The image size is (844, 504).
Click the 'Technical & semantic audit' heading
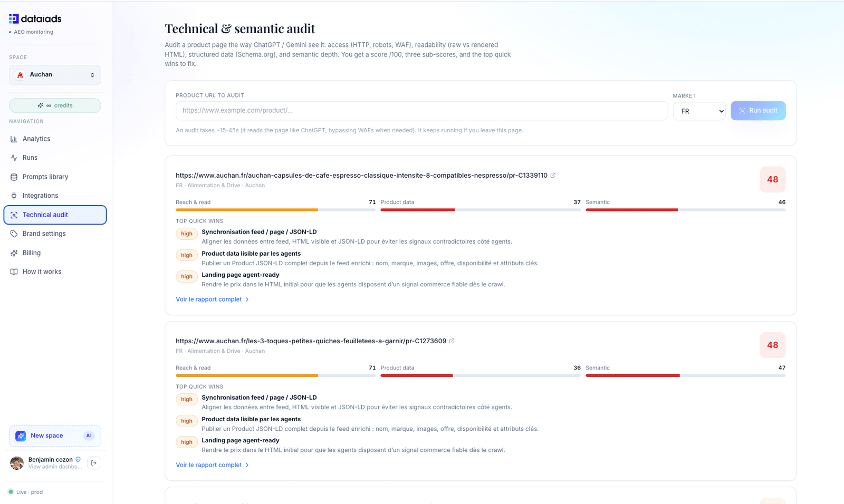pyautogui.click(x=239, y=28)
